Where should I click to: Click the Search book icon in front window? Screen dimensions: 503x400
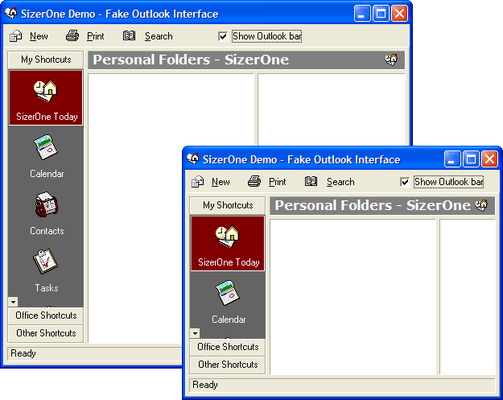click(311, 181)
